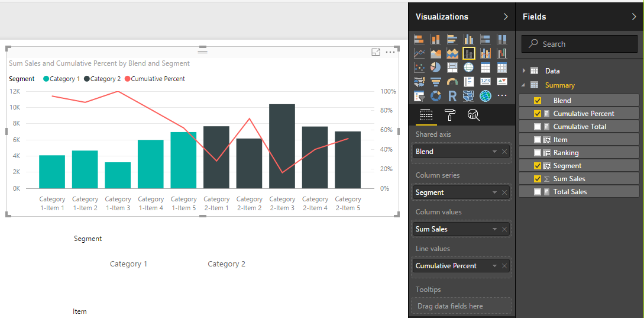Image resolution: width=644 pixels, height=318 pixels.
Task: Uncheck the Cumulative Percent field
Action: coord(537,114)
